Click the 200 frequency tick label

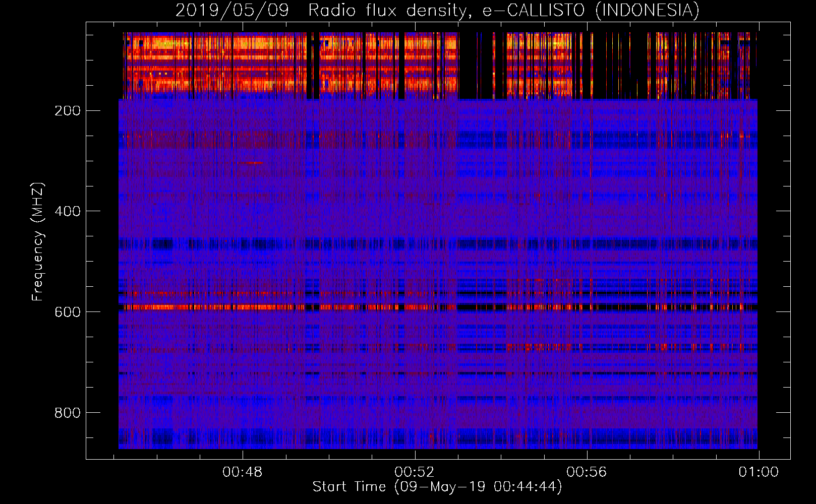(x=68, y=111)
